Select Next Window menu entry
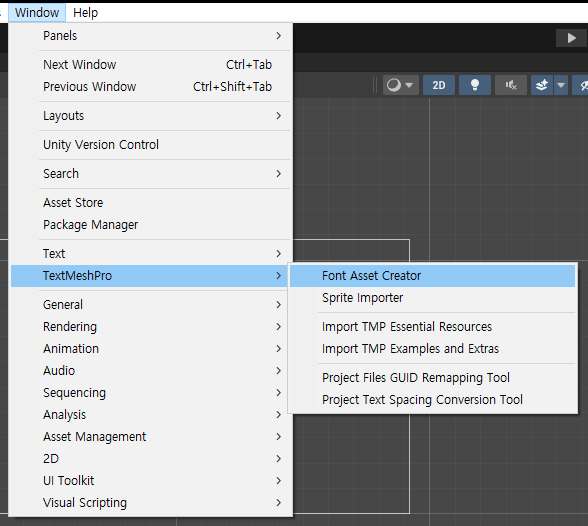Screen dimensions: 588x526 pos(150,64)
